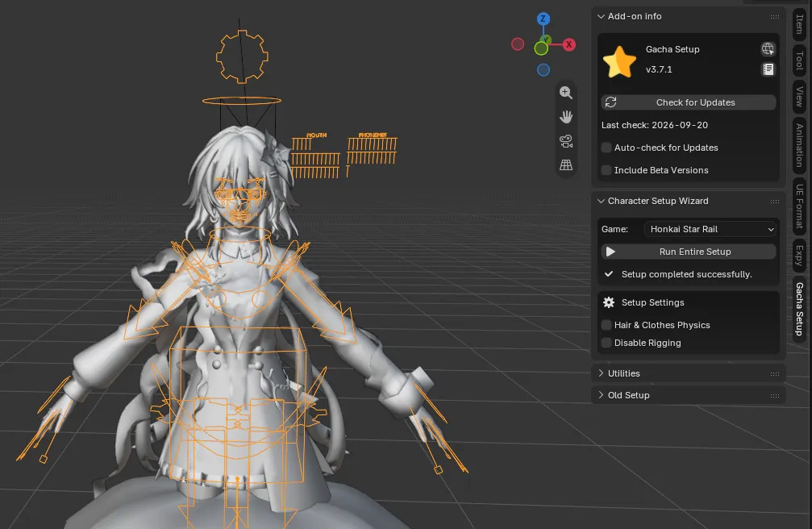Select the pan view hand icon
Viewport: 812px width, 529px height.
point(566,117)
